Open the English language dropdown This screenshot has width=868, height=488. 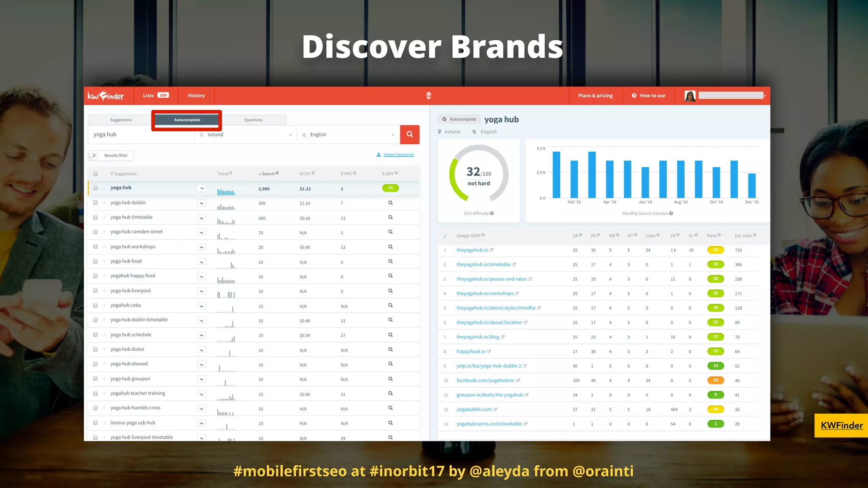(348, 135)
